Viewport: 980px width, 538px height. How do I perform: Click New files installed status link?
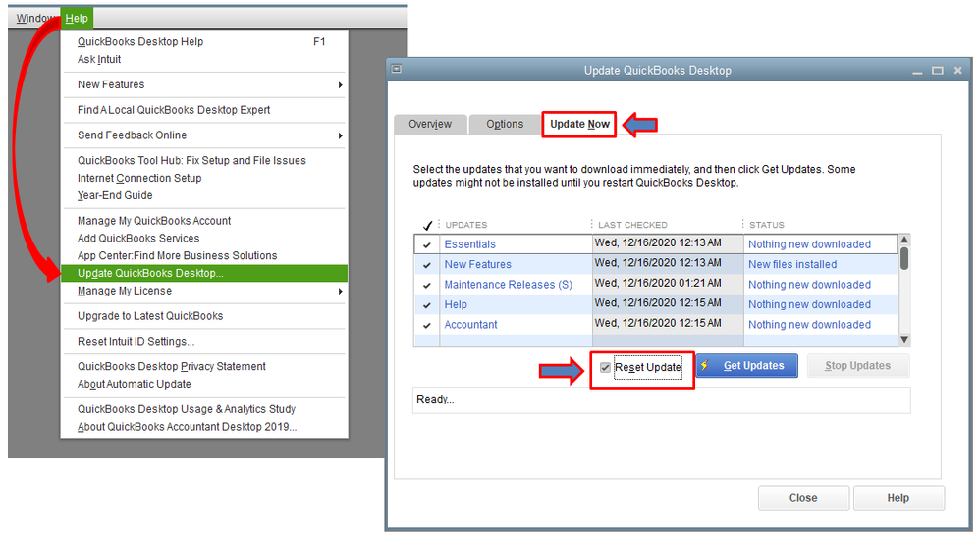792,264
